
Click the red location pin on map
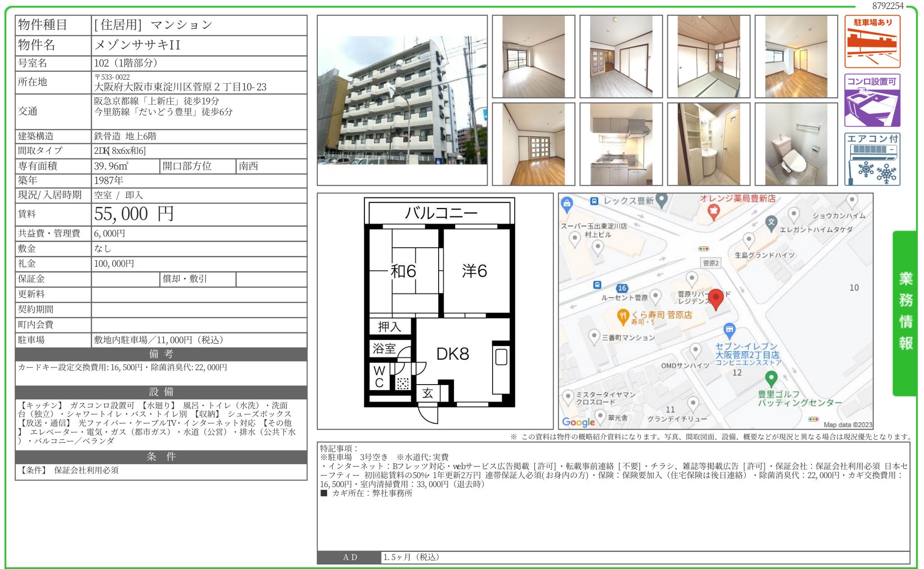point(715,298)
